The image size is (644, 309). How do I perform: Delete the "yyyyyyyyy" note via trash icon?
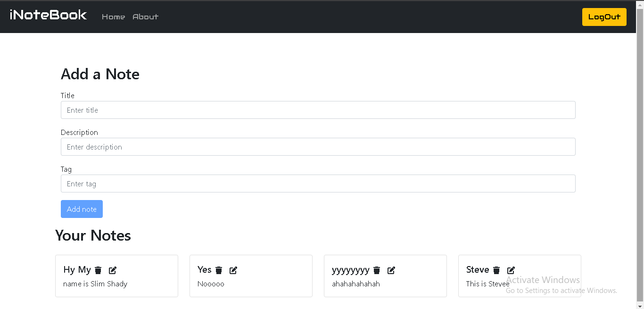tap(377, 270)
